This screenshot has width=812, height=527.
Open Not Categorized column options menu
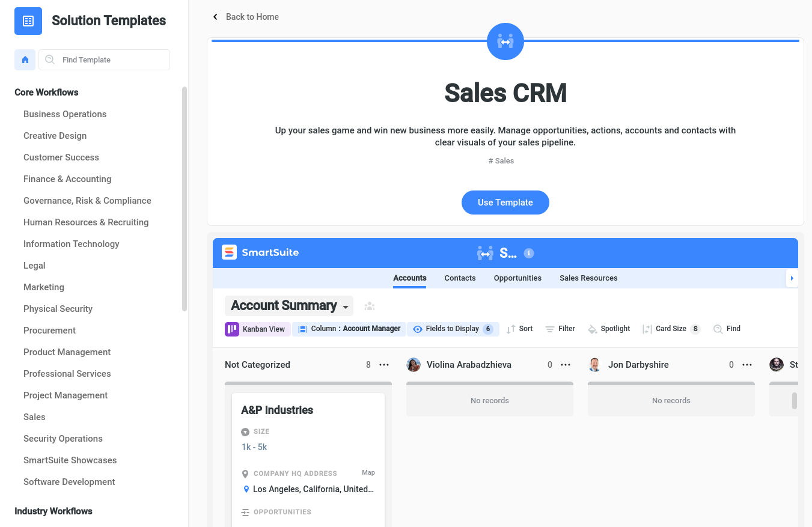click(x=384, y=365)
